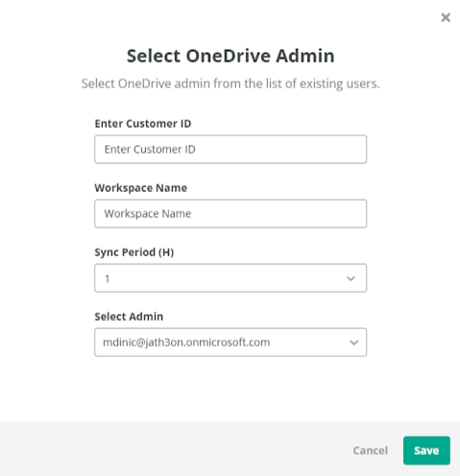Viewport: 460px width, 476px height.
Task: Focus the Workspace Name text box
Action: (x=230, y=214)
